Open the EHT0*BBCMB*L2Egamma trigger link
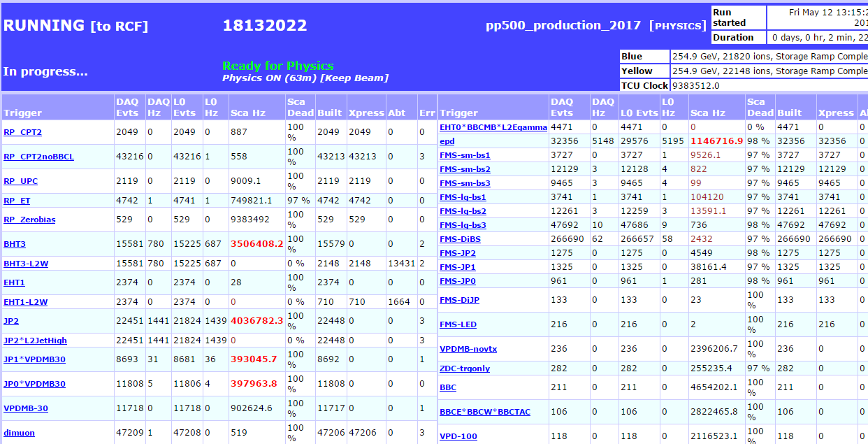Viewport: 868px width, 444px height. pos(493,127)
